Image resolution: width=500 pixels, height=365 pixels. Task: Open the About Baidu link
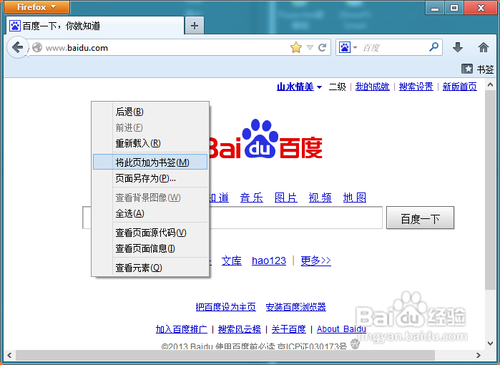coord(341,329)
